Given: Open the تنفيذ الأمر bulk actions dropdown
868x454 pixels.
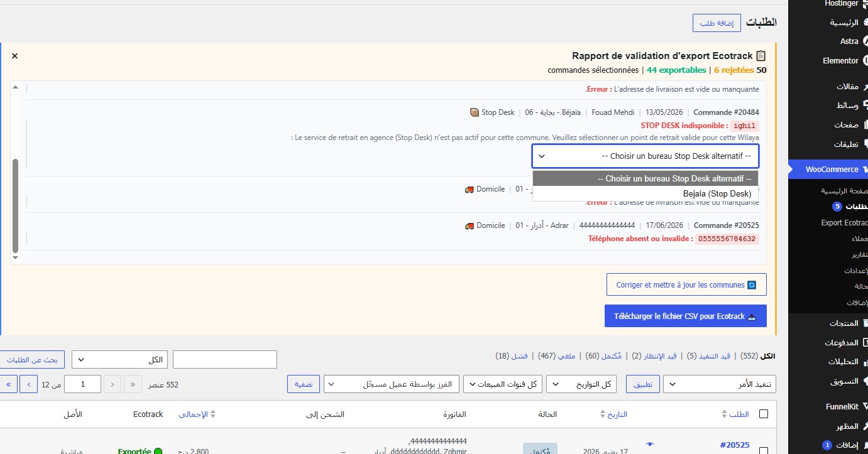Looking at the screenshot, I should (x=720, y=384).
